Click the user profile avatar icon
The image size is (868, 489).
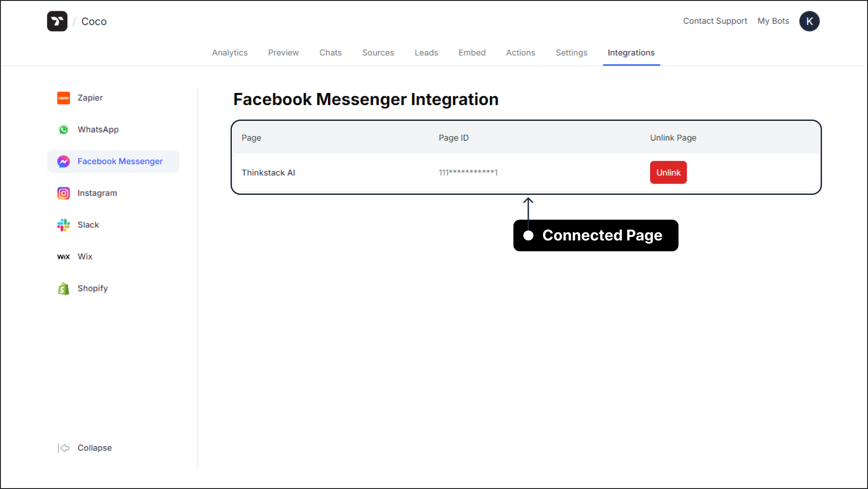click(809, 21)
